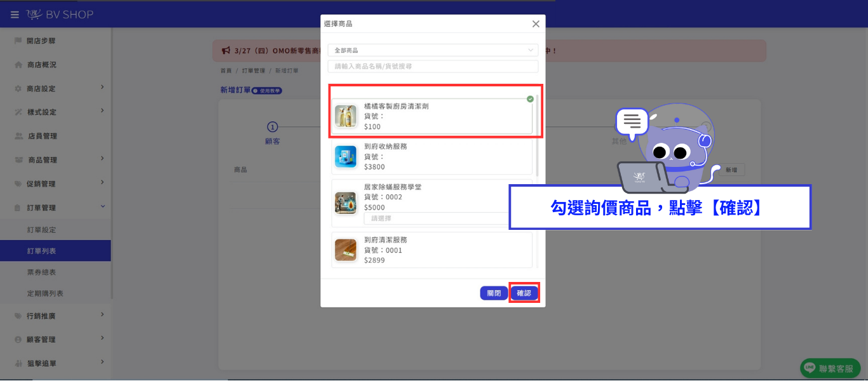The width and height of the screenshot is (868, 381).
Task: Click the gear icon beside 商店設定
Action: [x=18, y=88]
